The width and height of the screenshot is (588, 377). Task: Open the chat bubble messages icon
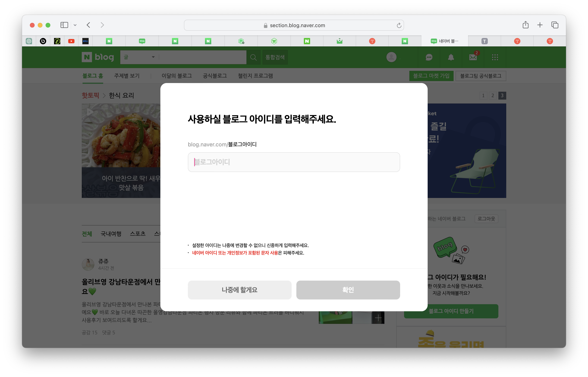click(429, 57)
